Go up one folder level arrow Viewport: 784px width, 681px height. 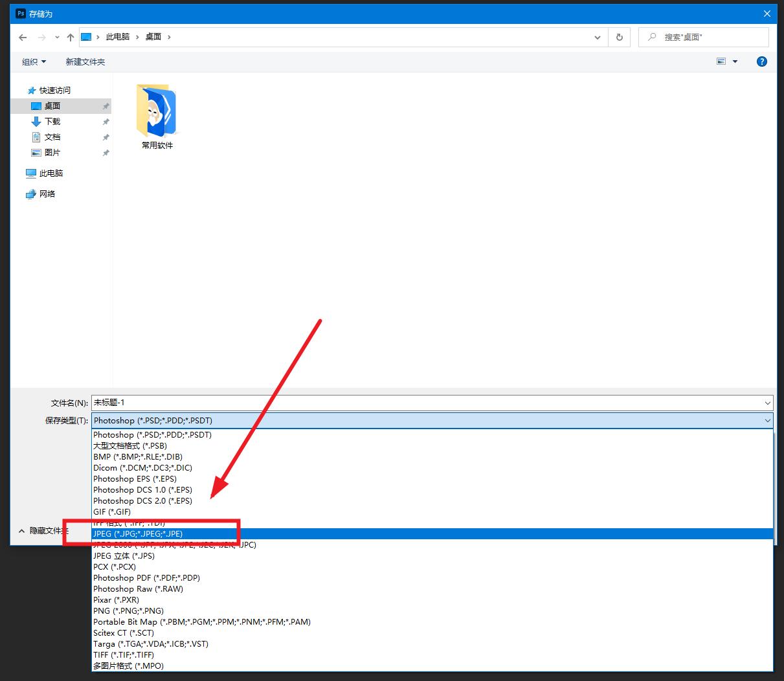point(71,38)
